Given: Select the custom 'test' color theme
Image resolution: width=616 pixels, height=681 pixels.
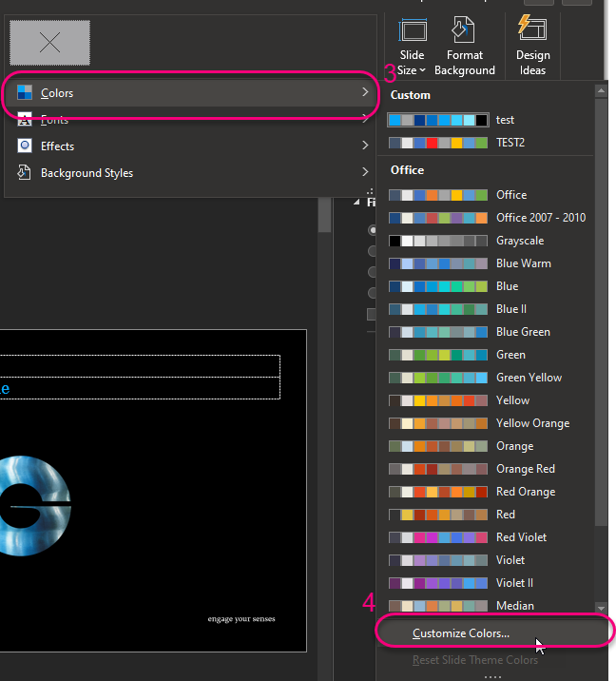Looking at the screenshot, I should tap(486, 120).
